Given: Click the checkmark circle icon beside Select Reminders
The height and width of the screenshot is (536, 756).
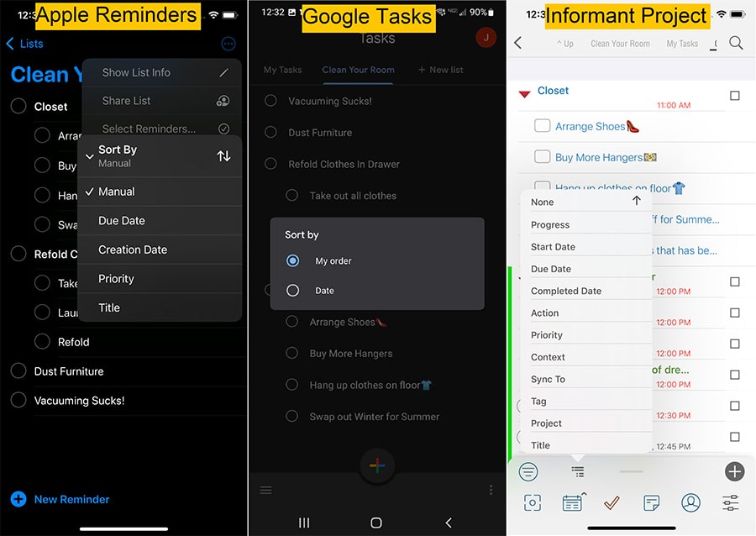Looking at the screenshot, I should click(223, 129).
